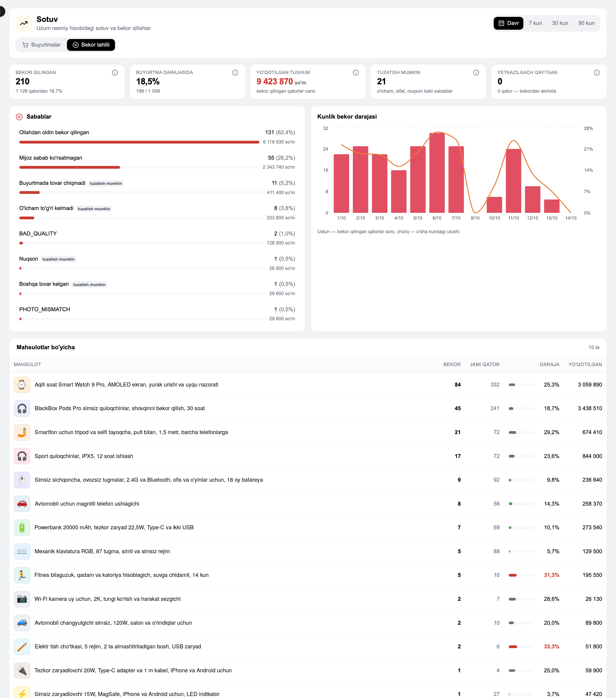Click the magnetic car phone holder icon
Image resolution: width=616 pixels, height=698 pixels.
[22, 504]
